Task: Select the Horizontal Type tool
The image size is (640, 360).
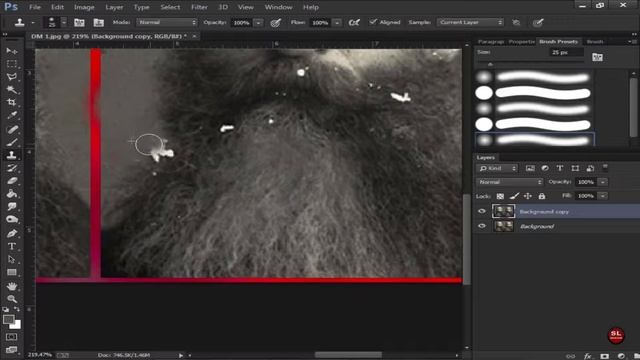Action: point(11,246)
